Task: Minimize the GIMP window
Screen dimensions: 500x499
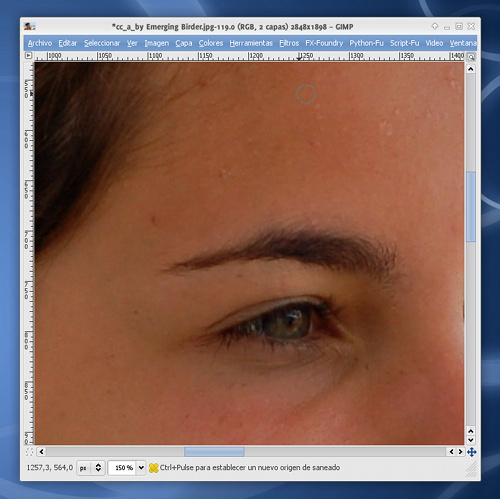Action: [447, 27]
